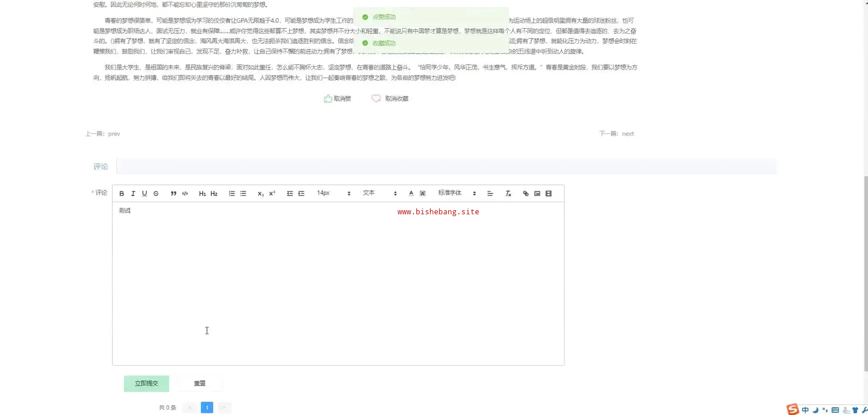This screenshot has height=415, width=868.
Task: Toggle Sogou half/full-width moon icon
Action: pyautogui.click(x=816, y=410)
